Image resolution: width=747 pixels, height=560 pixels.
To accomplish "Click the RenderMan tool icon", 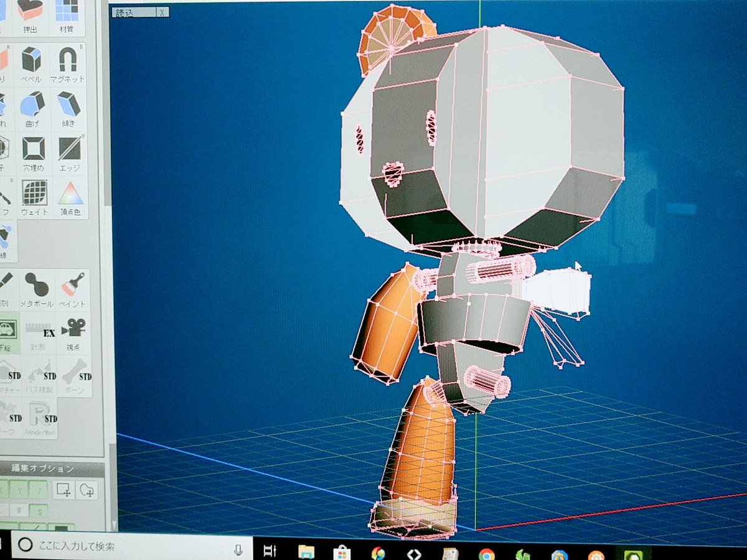I will pyautogui.click(x=41, y=419).
